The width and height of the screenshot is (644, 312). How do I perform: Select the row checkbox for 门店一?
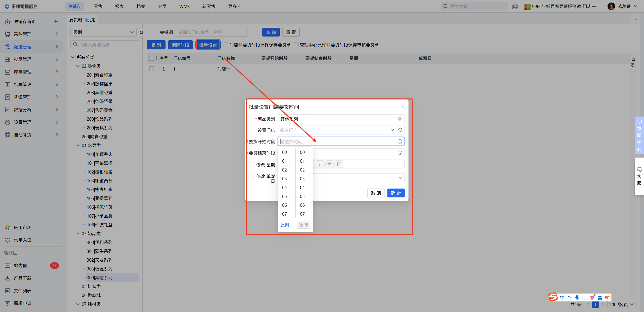(x=152, y=69)
